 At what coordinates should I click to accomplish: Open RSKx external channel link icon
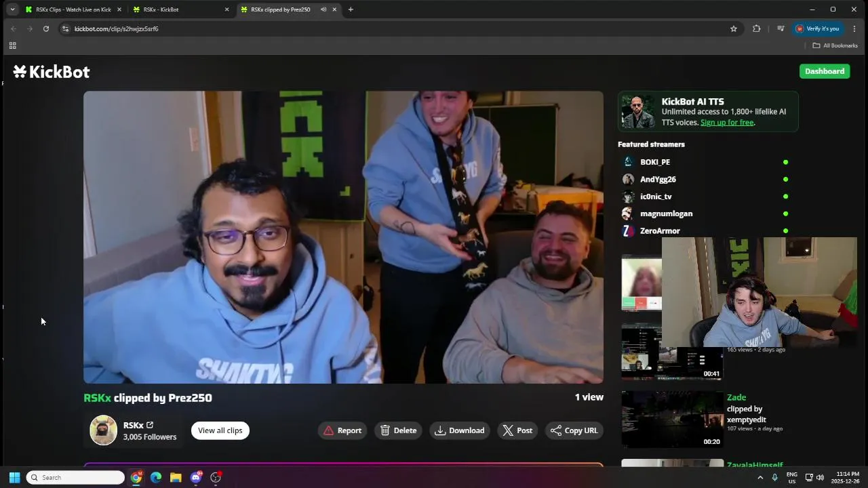pyautogui.click(x=150, y=425)
